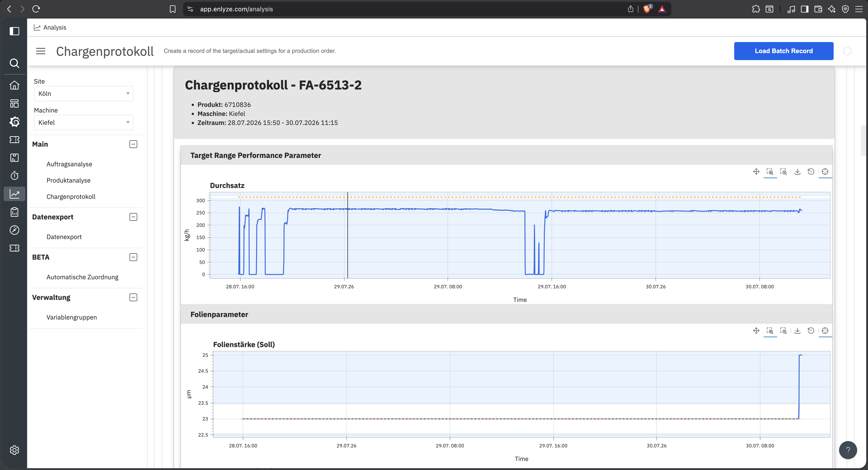This screenshot has width=868, height=470.
Task: Click the Load Batch Record button
Action: click(784, 51)
